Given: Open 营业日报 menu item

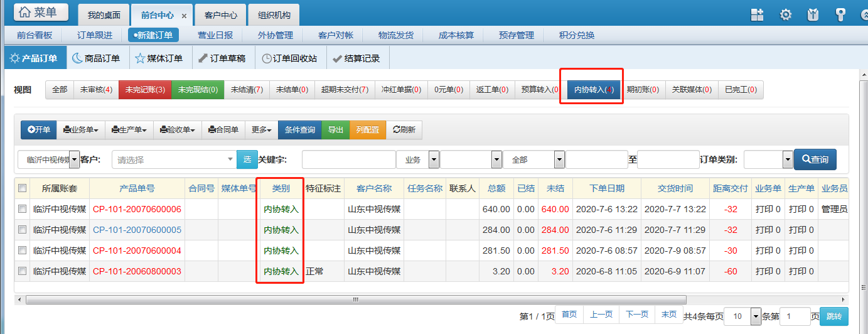Looking at the screenshot, I should (x=215, y=35).
